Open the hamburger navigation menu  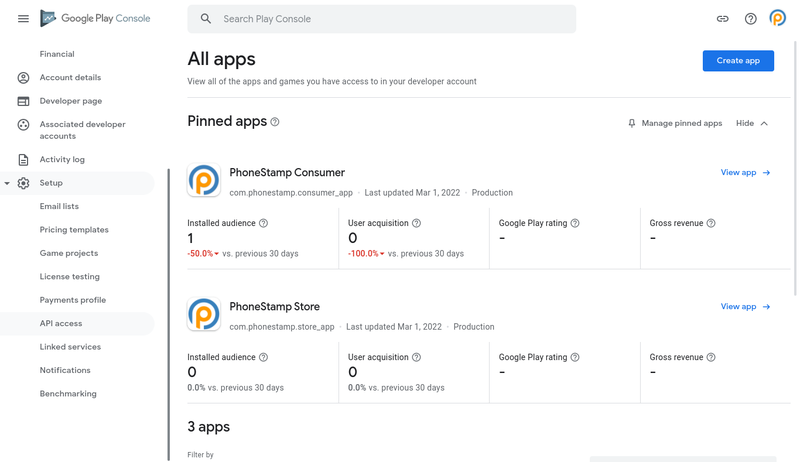pyautogui.click(x=23, y=19)
